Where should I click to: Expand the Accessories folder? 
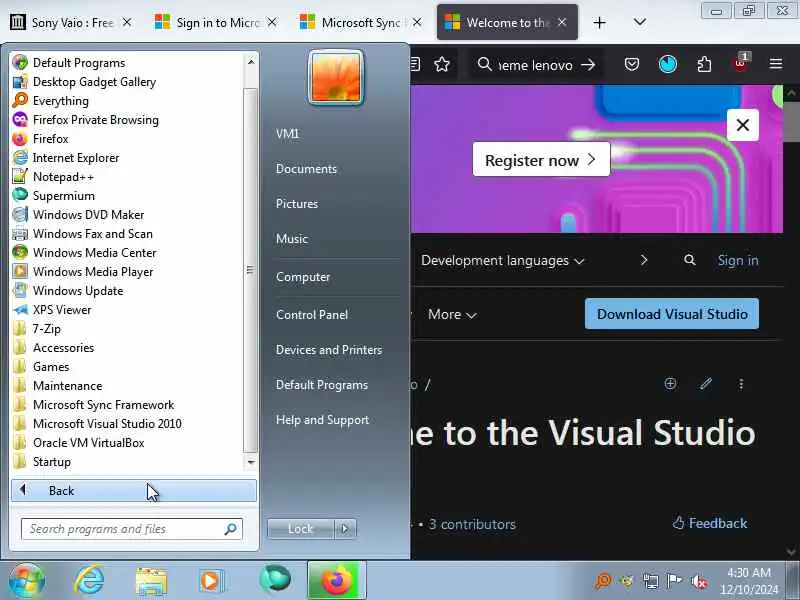(x=54, y=347)
